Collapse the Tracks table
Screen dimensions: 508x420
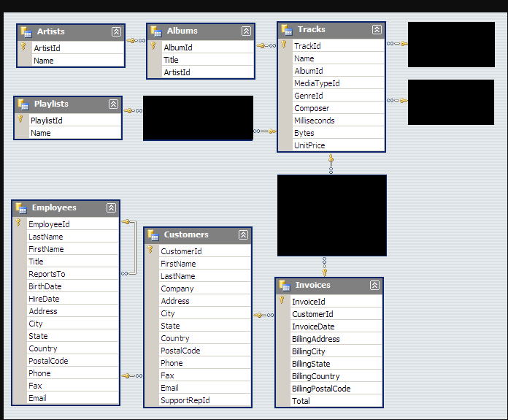[x=377, y=30]
